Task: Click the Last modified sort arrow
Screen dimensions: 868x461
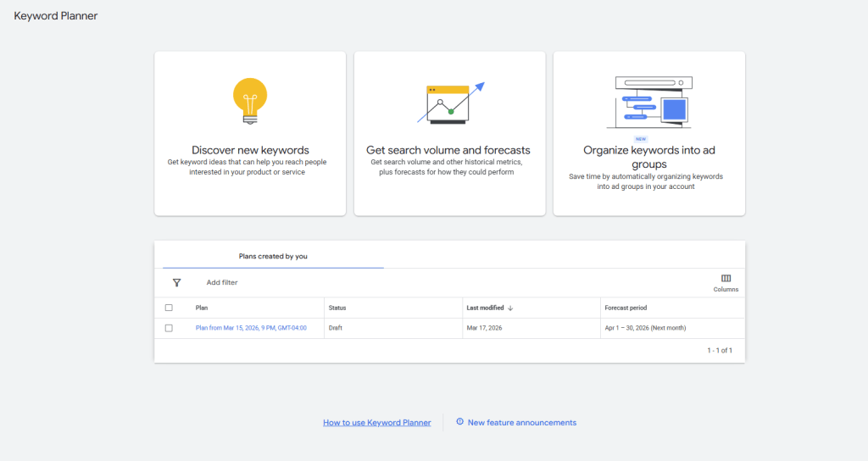Action: (510, 308)
